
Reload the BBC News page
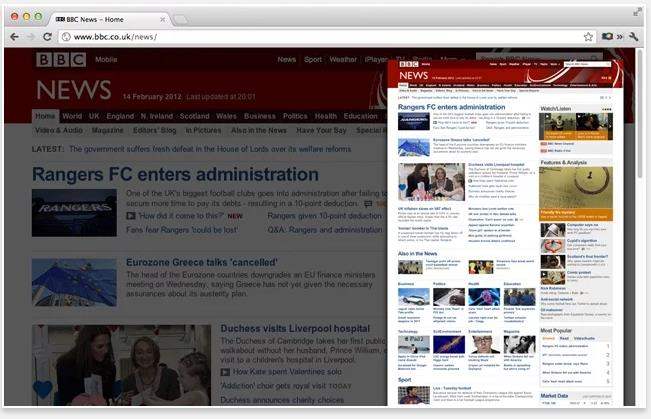(47, 37)
